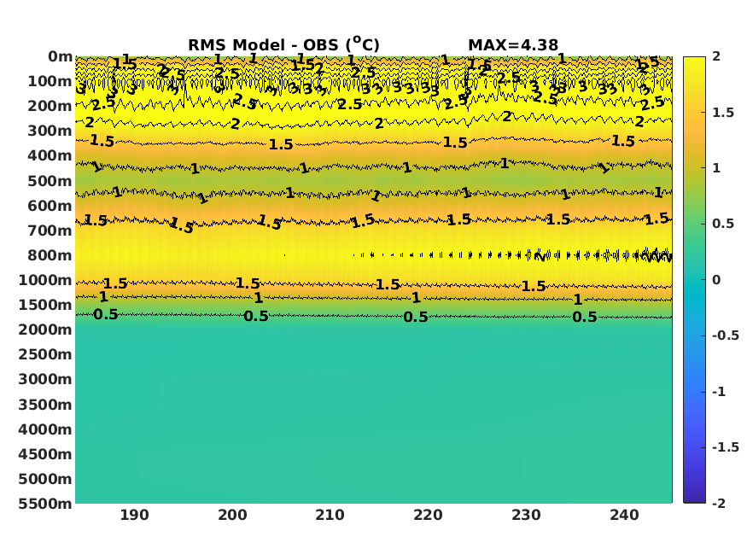Click the 2500m depth axis label
The height and width of the screenshot is (560, 747).
pos(46,355)
